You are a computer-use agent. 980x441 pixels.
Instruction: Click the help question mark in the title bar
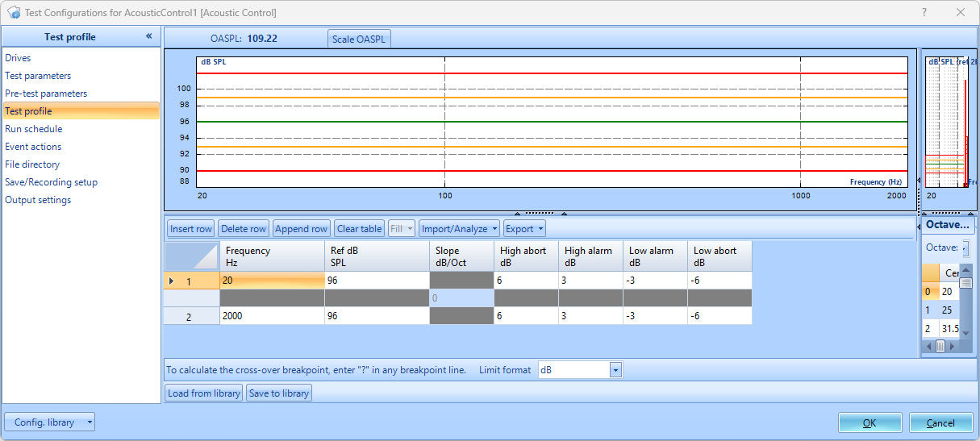[x=923, y=12]
